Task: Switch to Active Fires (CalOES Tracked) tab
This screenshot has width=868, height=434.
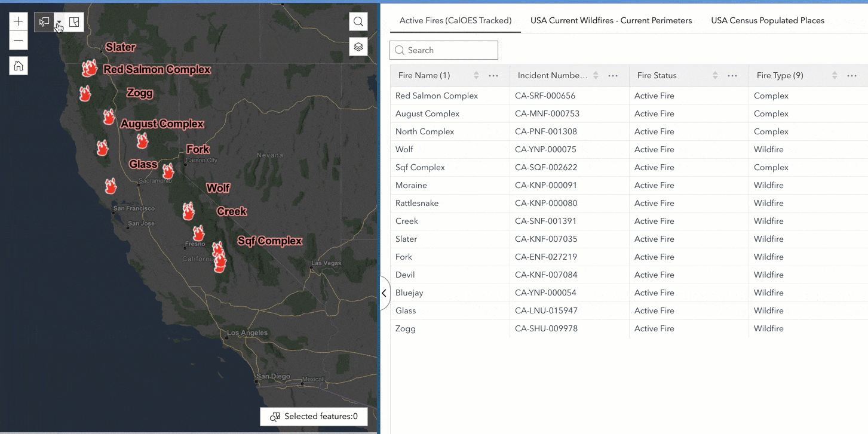Action: [455, 20]
